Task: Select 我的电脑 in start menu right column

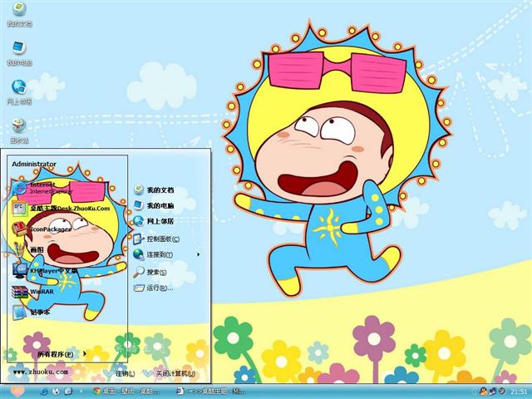Action: (154, 205)
